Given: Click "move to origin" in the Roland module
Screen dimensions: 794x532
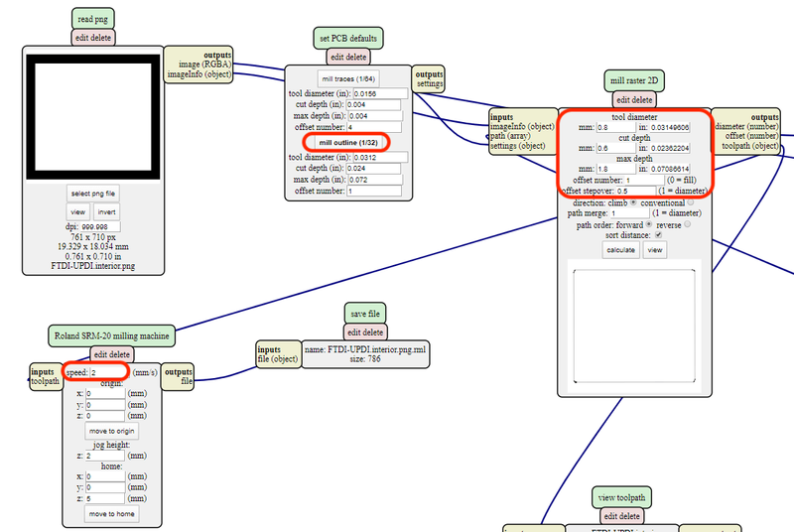Looking at the screenshot, I should 110,432.
